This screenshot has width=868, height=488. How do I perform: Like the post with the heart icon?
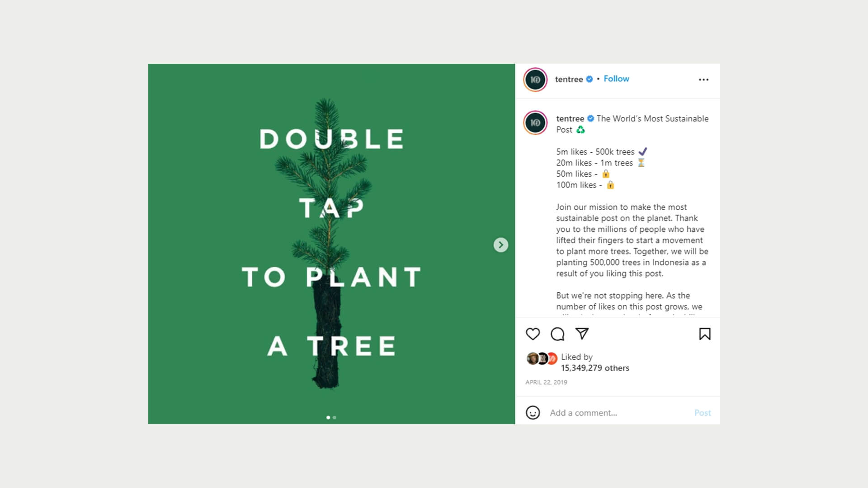click(x=533, y=334)
